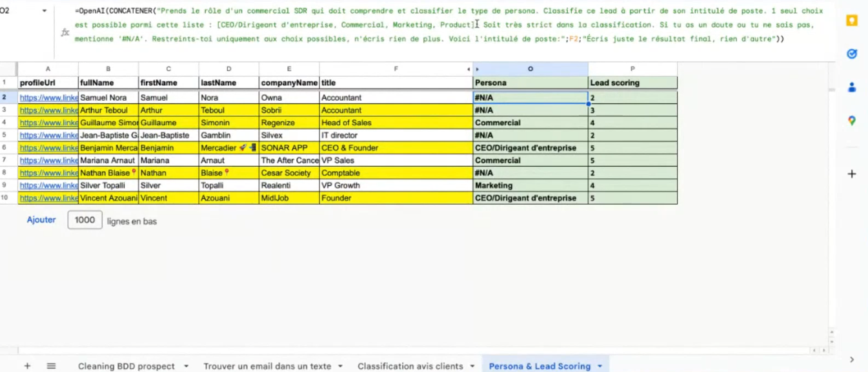Open the name box dropdown arrow
Viewport: 868px width, 372px height.
point(45,11)
